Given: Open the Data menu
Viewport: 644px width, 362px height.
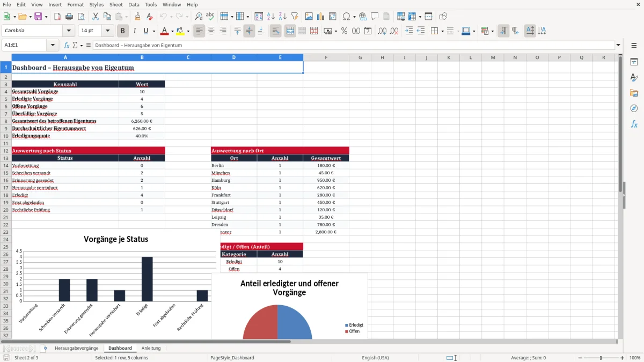Looking at the screenshot, I should pyautogui.click(x=134, y=4).
